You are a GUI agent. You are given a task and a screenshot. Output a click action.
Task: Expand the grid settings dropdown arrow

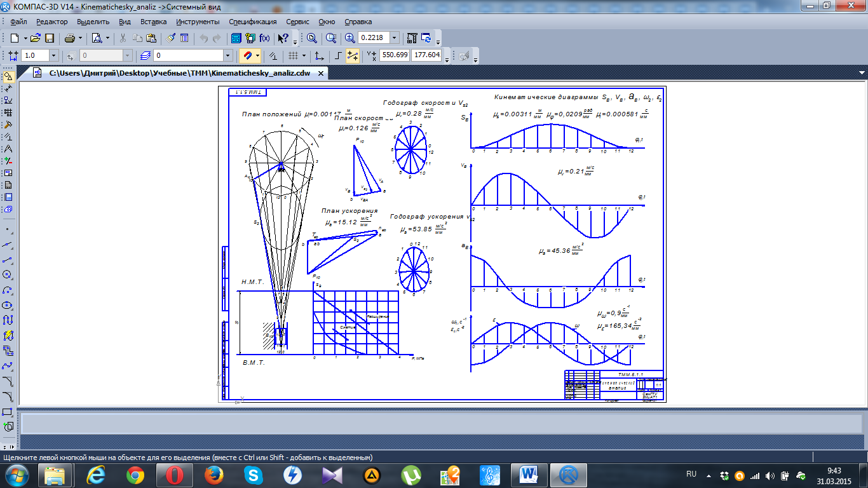tap(304, 55)
